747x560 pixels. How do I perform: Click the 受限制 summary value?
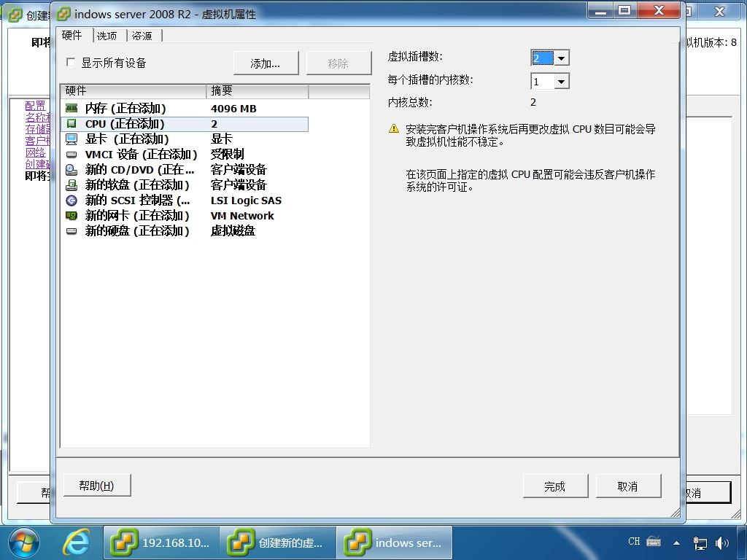[228, 155]
